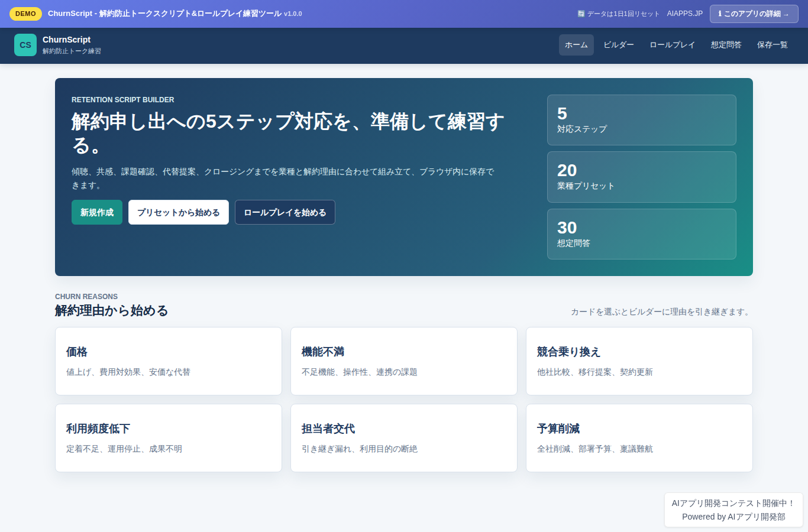Click the ChurnScript brand name in header

click(66, 40)
